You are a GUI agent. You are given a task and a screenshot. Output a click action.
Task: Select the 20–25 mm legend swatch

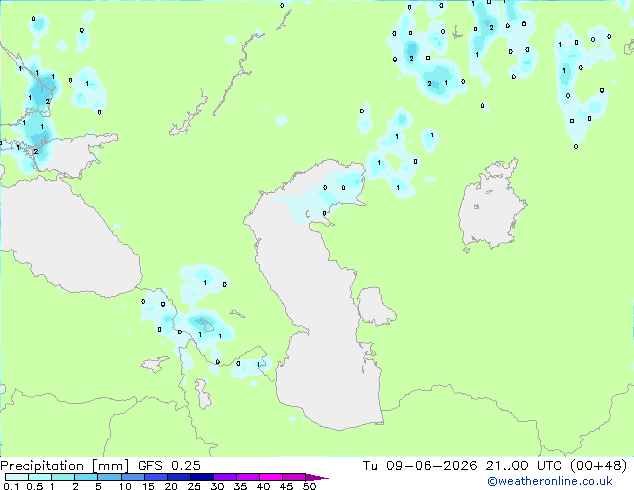tap(179, 477)
